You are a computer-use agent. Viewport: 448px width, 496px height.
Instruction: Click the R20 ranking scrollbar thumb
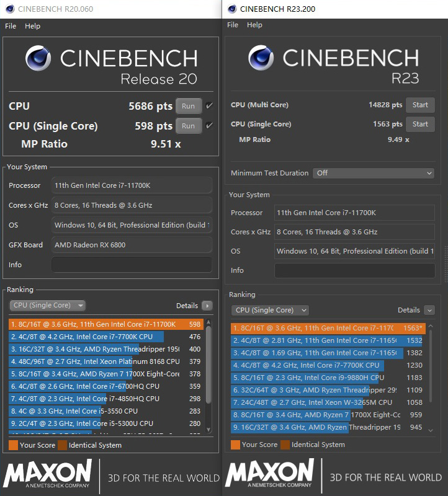(208, 365)
